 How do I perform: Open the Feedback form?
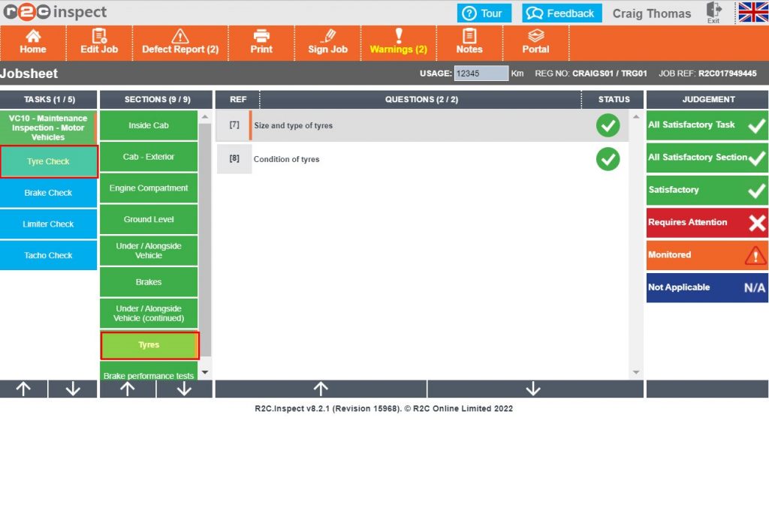coord(560,12)
